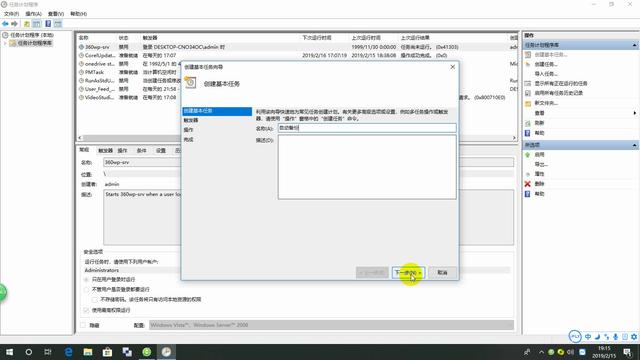Expand the View submenu arrow in the actions pane

coord(635,113)
